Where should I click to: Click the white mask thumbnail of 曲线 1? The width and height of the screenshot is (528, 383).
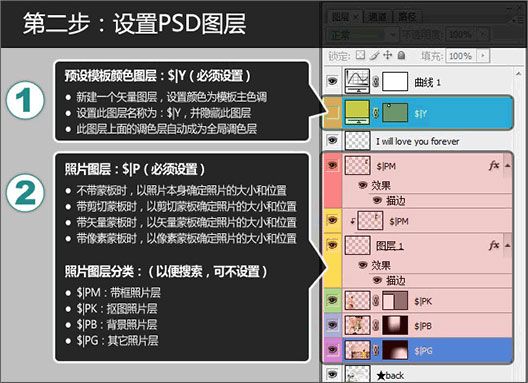(395, 82)
